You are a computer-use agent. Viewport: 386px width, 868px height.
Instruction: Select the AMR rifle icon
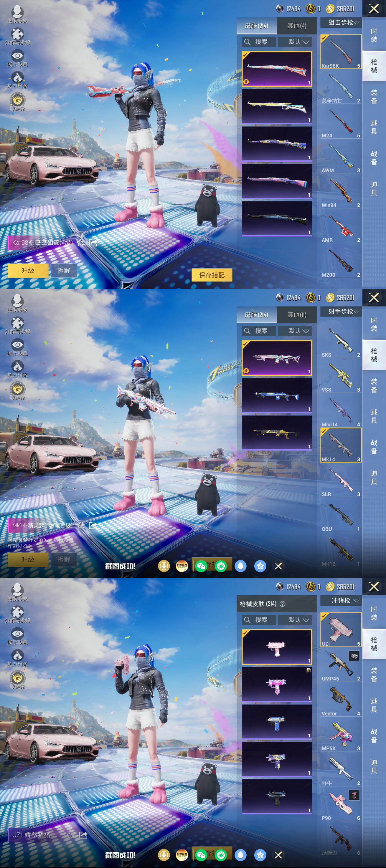pos(341,226)
